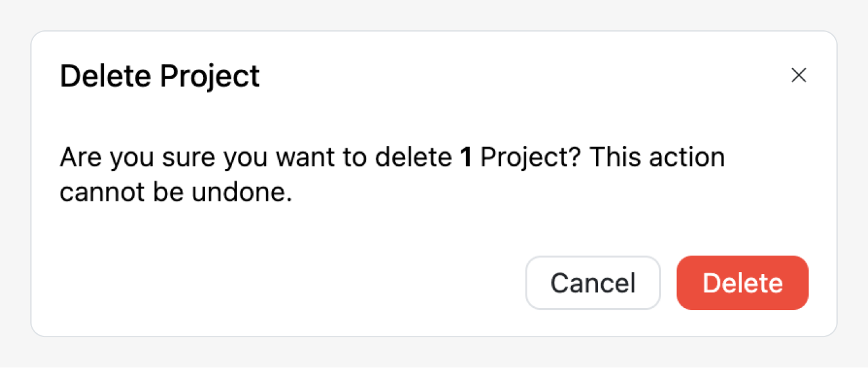Close the Delete Project dialog with X
The width and height of the screenshot is (868, 368).
799,76
